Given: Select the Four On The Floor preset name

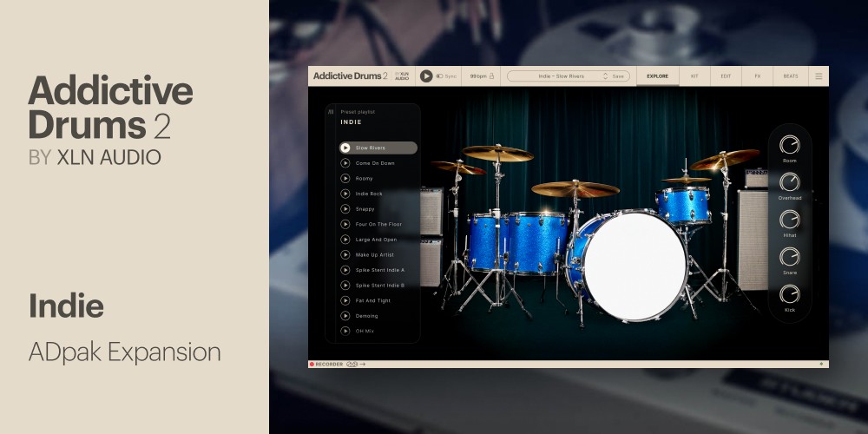Looking at the screenshot, I should (378, 224).
